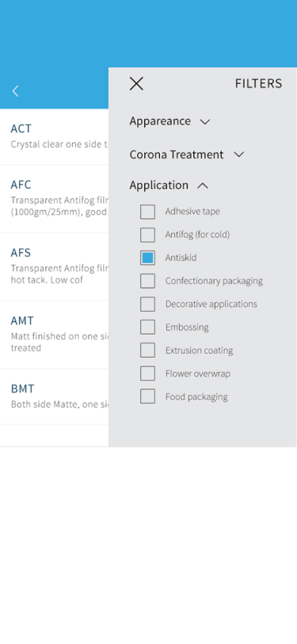297x644 pixels.
Task: Tick the Extrusion coating checkbox
Action: (x=147, y=351)
